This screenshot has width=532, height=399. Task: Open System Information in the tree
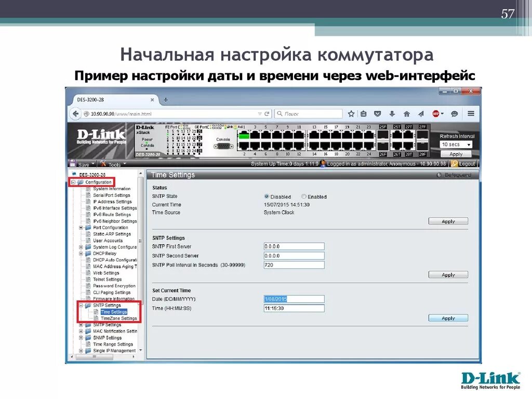pyautogui.click(x=112, y=189)
